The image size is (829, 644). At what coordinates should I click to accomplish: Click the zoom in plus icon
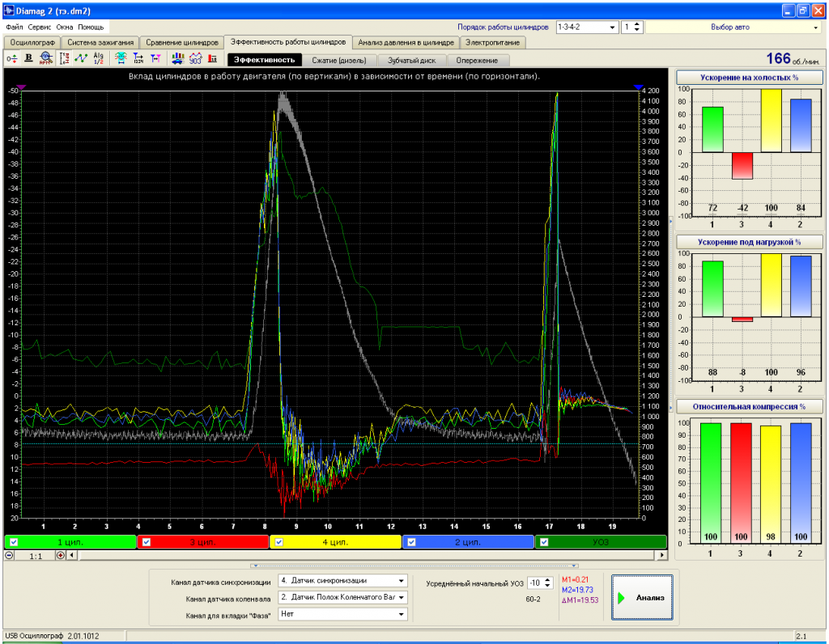tap(60, 555)
